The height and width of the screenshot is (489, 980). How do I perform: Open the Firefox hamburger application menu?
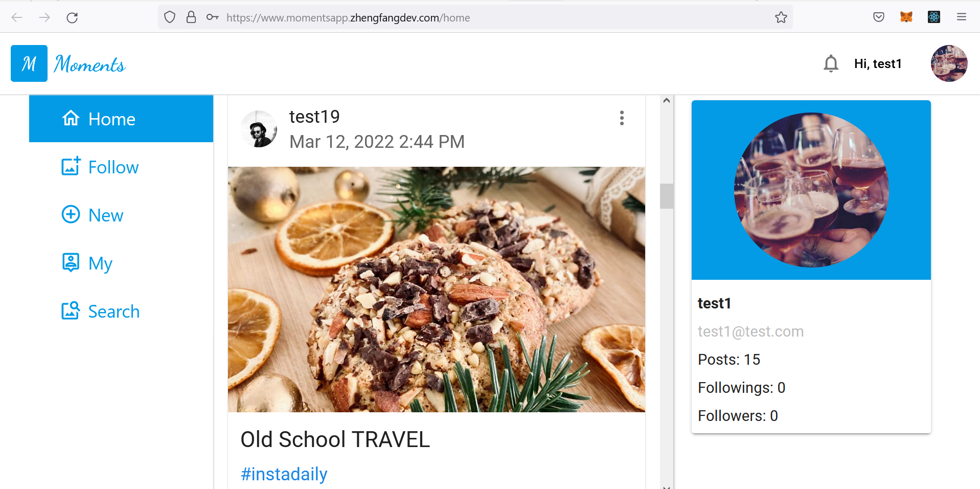point(961,17)
